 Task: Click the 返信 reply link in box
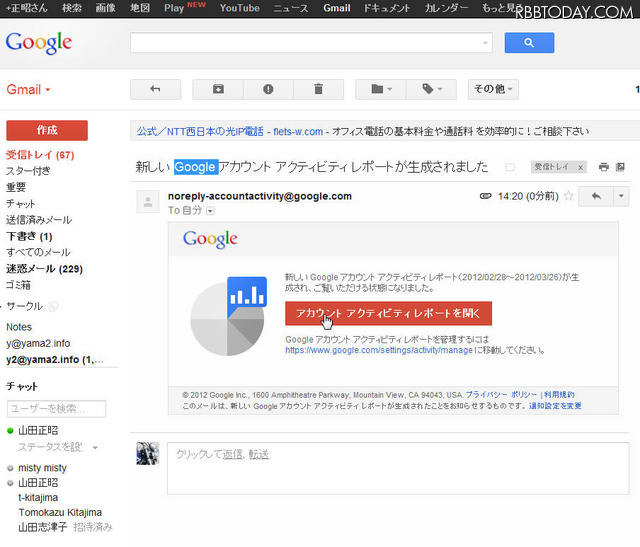click(233, 454)
